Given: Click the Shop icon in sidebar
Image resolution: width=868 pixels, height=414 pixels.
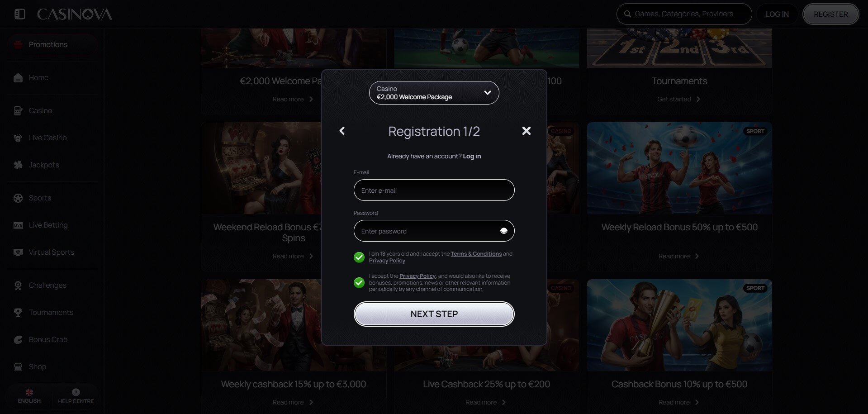Looking at the screenshot, I should click(18, 366).
